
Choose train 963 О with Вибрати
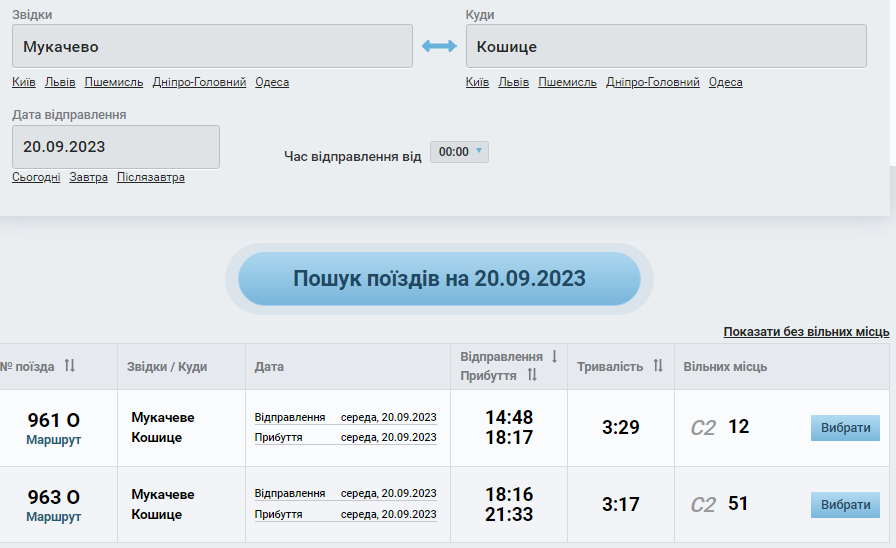coord(845,505)
